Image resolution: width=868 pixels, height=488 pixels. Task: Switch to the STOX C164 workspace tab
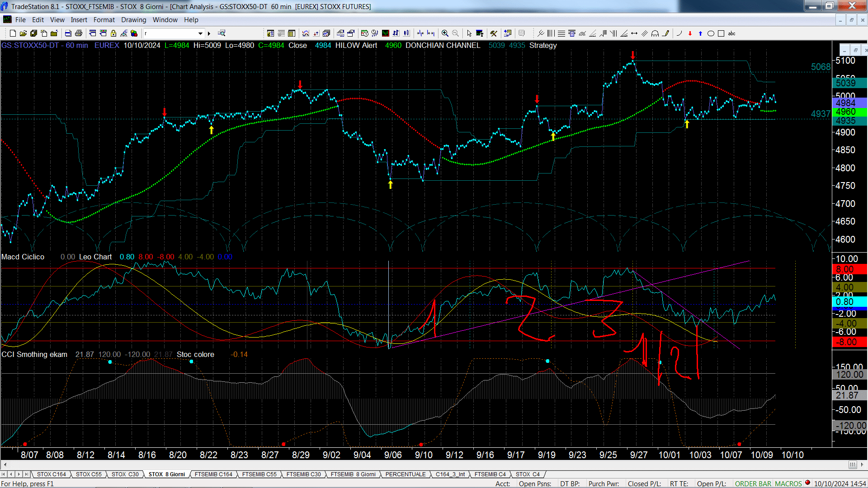click(51, 474)
